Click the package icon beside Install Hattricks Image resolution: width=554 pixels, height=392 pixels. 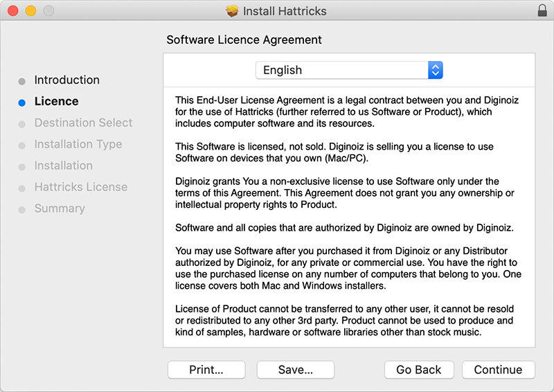[x=232, y=11]
